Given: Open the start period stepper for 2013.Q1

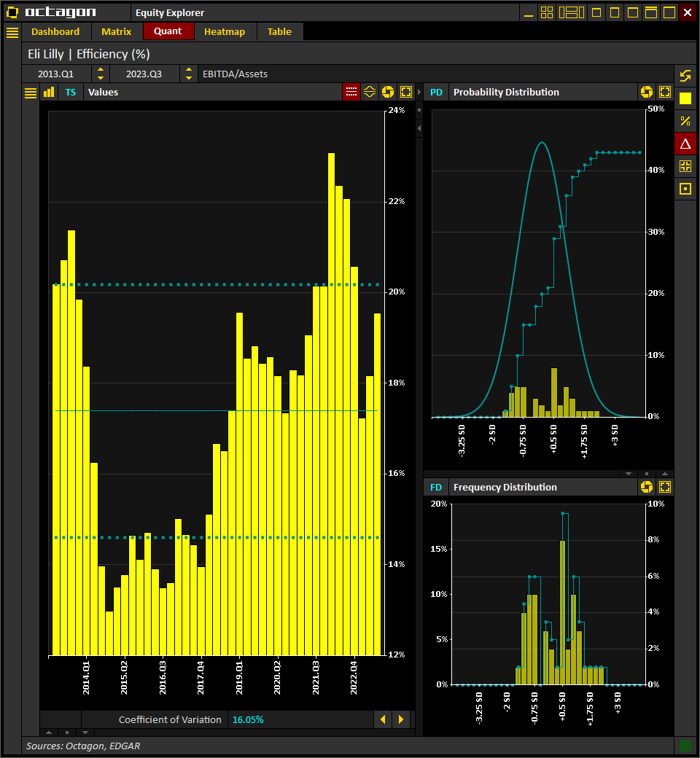Looking at the screenshot, I should click(x=101, y=74).
